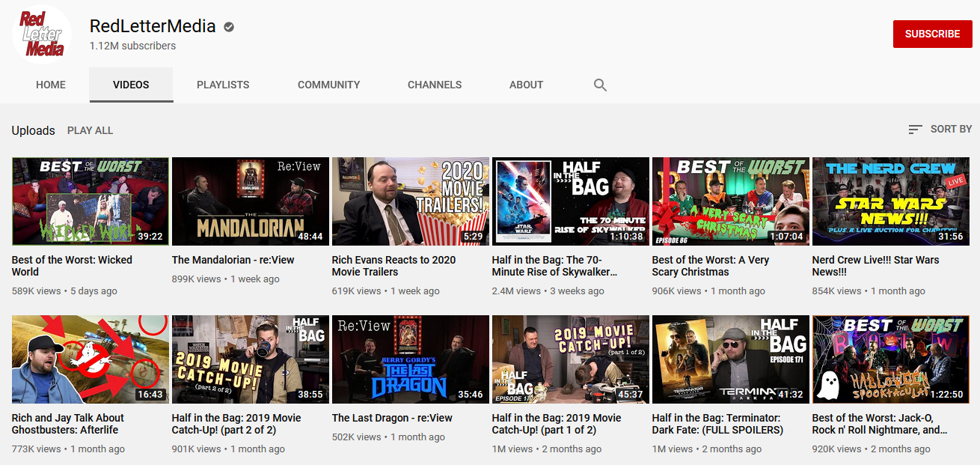Image resolution: width=980 pixels, height=465 pixels.
Task: Open 2019 Movie Catch-Up part 1 thumbnail
Action: (571, 359)
